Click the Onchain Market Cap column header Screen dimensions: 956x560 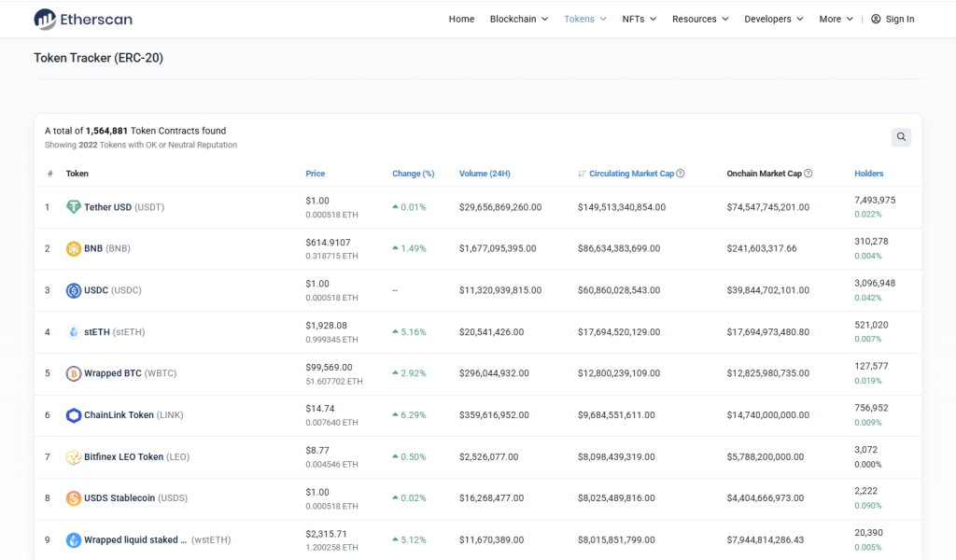[x=764, y=174]
